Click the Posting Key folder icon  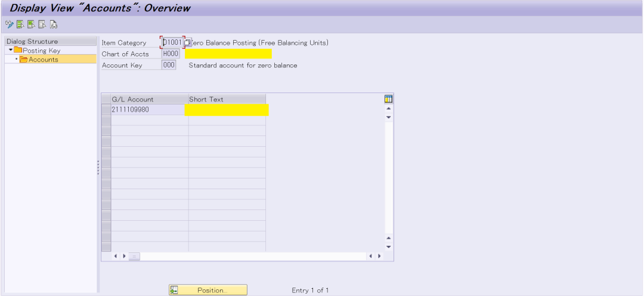point(18,50)
